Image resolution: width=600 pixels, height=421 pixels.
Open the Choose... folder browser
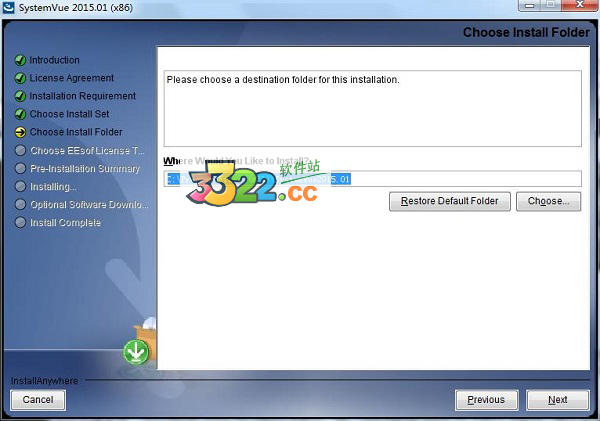point(548,201)
